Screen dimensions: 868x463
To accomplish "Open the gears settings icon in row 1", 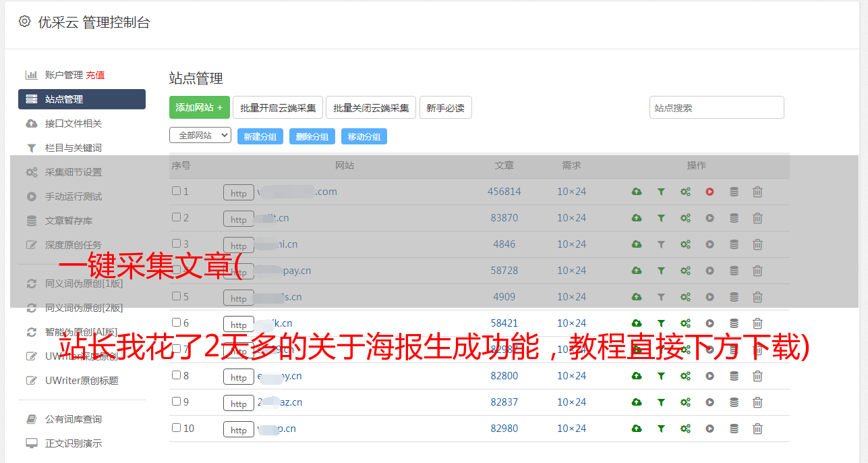I will [685, 192].
